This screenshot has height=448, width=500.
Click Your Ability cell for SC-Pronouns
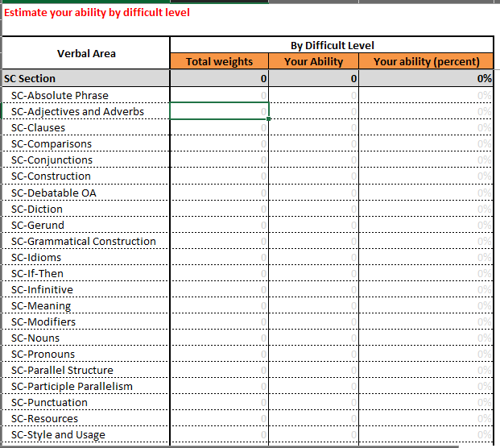(313, 354)
